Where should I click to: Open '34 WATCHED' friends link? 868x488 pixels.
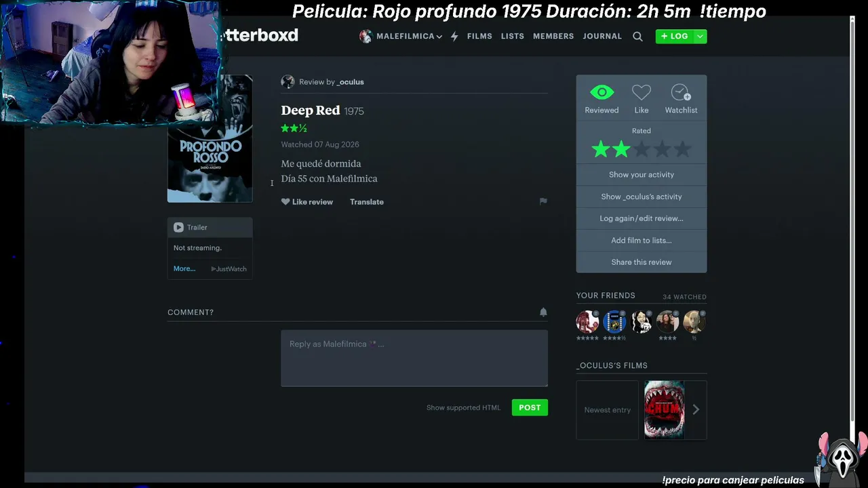684,297
